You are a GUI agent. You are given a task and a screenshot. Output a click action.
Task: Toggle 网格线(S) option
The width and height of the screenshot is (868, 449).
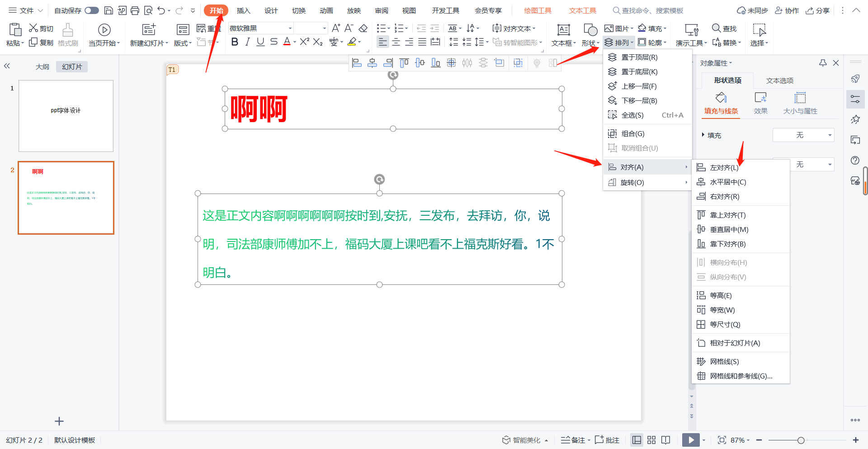(741, 361)
